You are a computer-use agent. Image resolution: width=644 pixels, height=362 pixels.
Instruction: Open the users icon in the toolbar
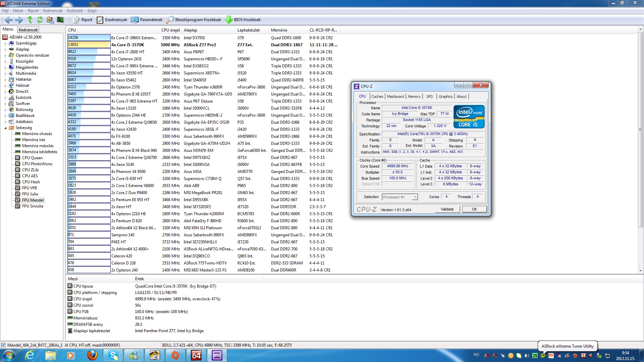[x=50, y=20]
